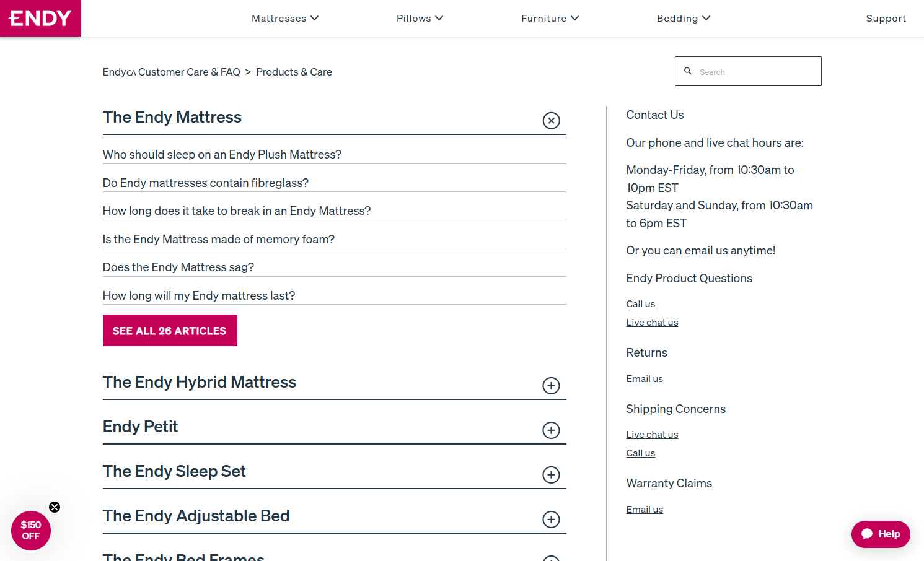
Task: Dismiss the $150 off promo badge
Action: 55,507
